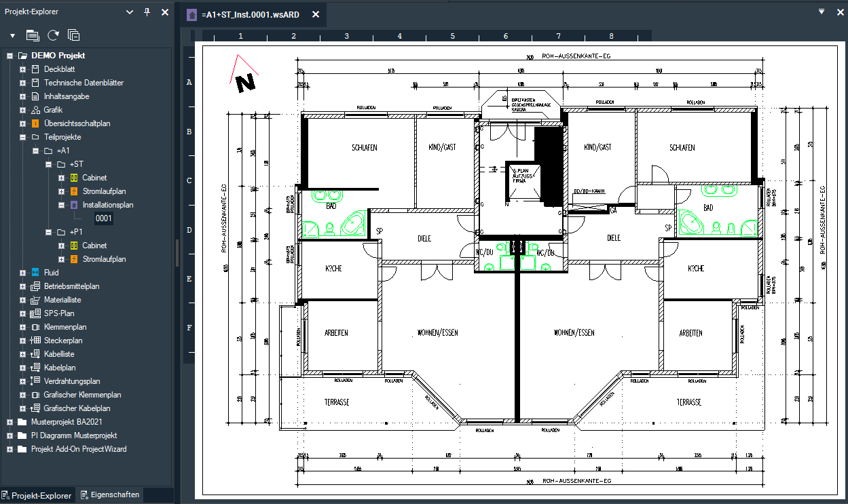The width and height of the screenshot is (848, 504).
Task: Open the triangle dropdown in the explorer toolbar
Action: coord(12,35)
